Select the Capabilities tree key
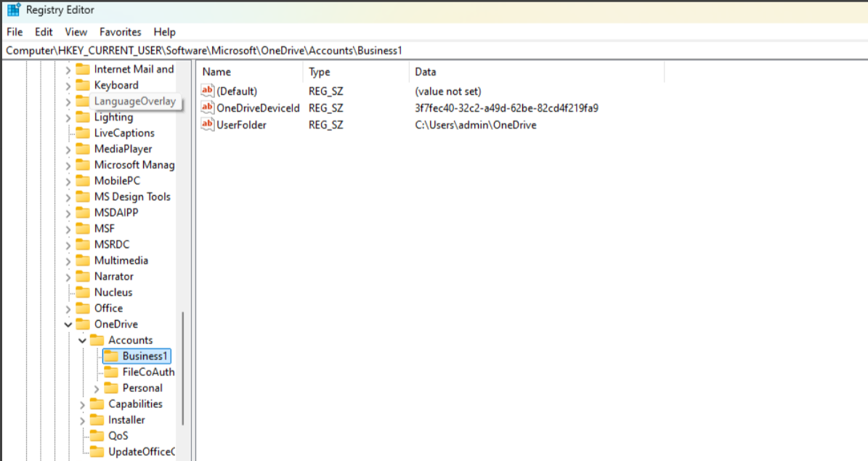 click(x=135, y=404)
